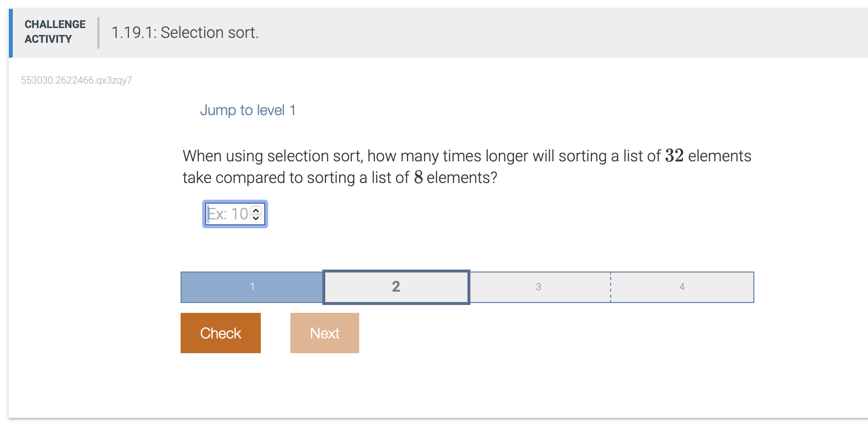Click the CHALLENGE ACTIVITY header label
This screenshot has height=425, width=868.
(55, 31)
